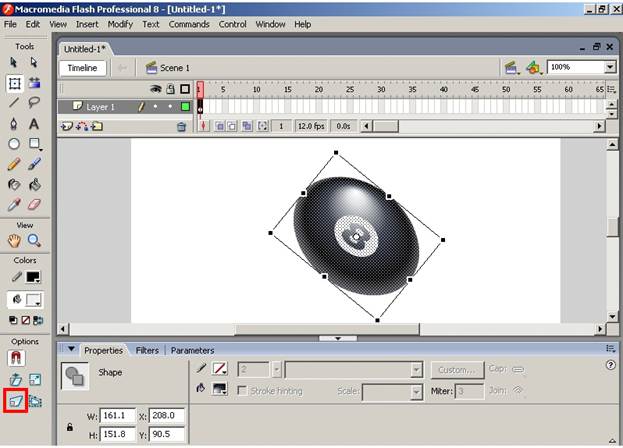Viewport: 623px width, 448px height.
Task: Open stroke height slider dropdown
Action: [277, 370]
